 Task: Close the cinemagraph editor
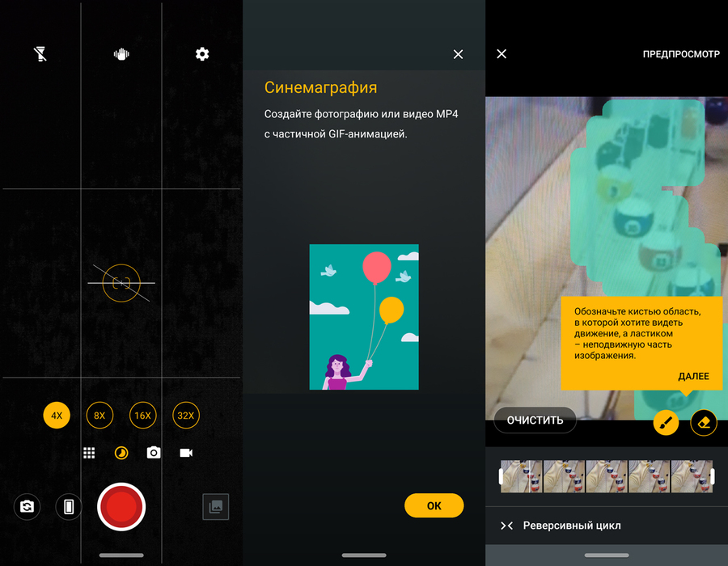pyautogui.click(x=502, y=54)
